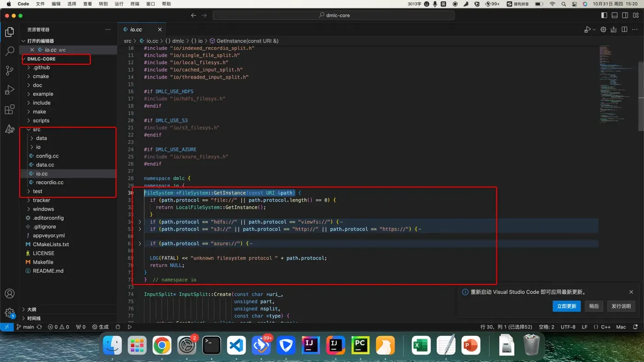Click LF end of line selector in status bar
The width and height of the screenshot is (644, 362).
[x=585, y=327]
